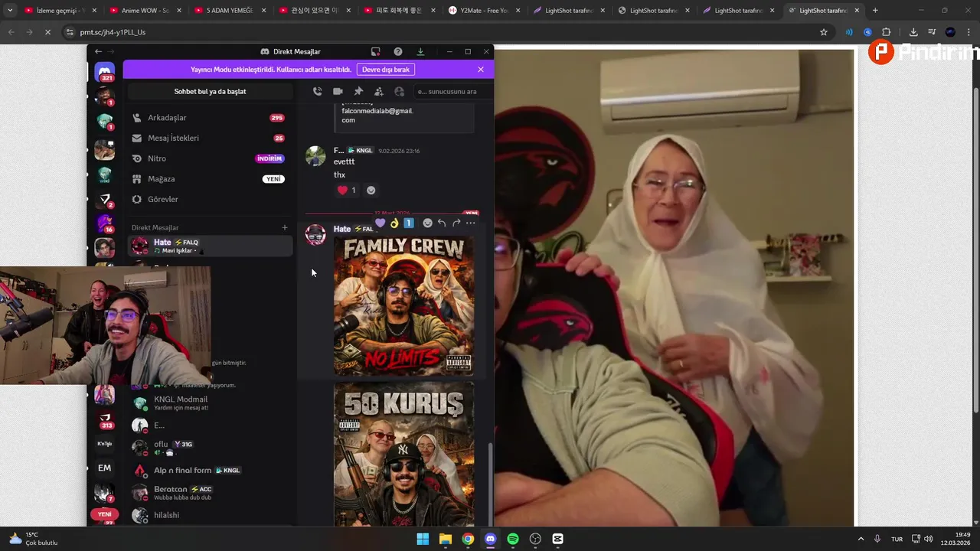The image size is (980, 551).
Task: Open Chrome extensions puzzle icon
Action: (x=887, y=32)
